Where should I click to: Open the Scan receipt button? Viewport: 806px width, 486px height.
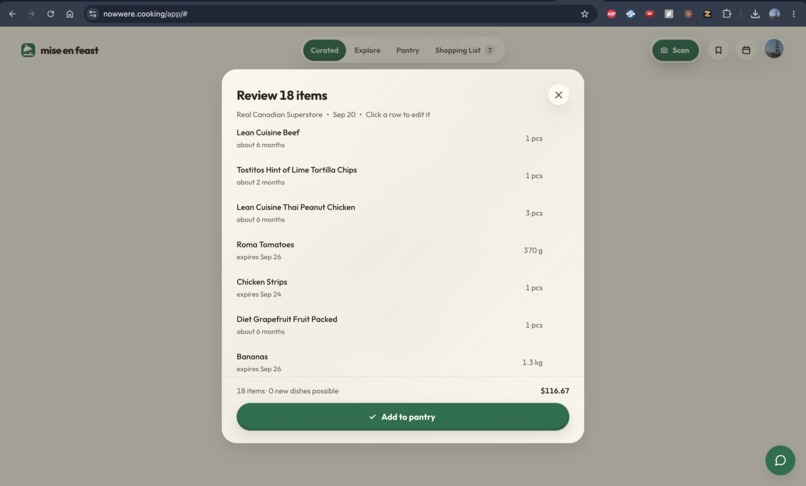point(675,50)
